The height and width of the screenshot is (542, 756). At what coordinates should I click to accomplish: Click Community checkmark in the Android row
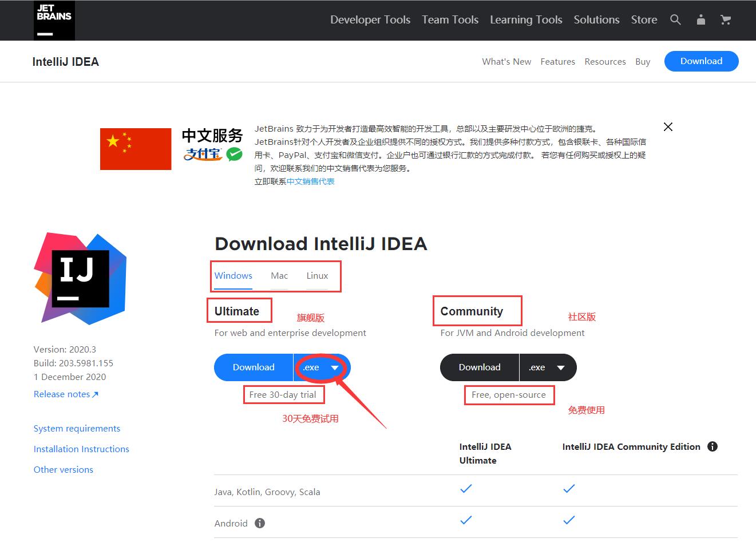click(x=569, y=520)
